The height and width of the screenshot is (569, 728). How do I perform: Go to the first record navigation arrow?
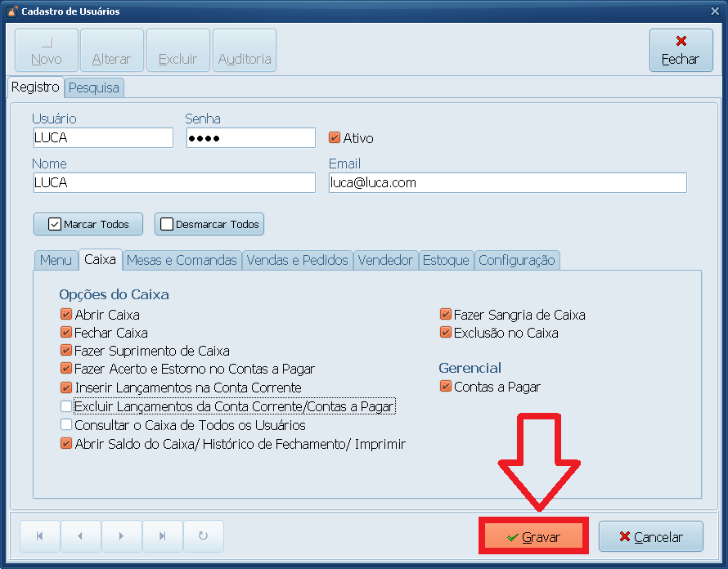pyautogui.click(x=40, y=536)
